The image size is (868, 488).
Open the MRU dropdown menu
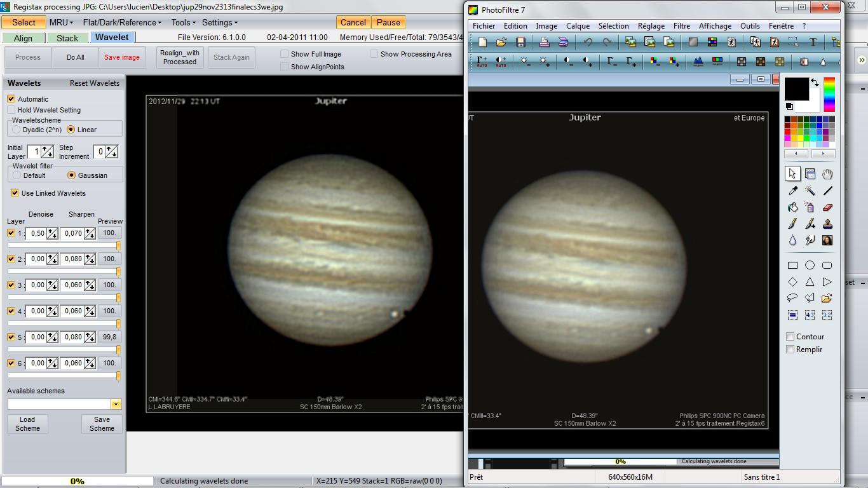coord(61,22)
